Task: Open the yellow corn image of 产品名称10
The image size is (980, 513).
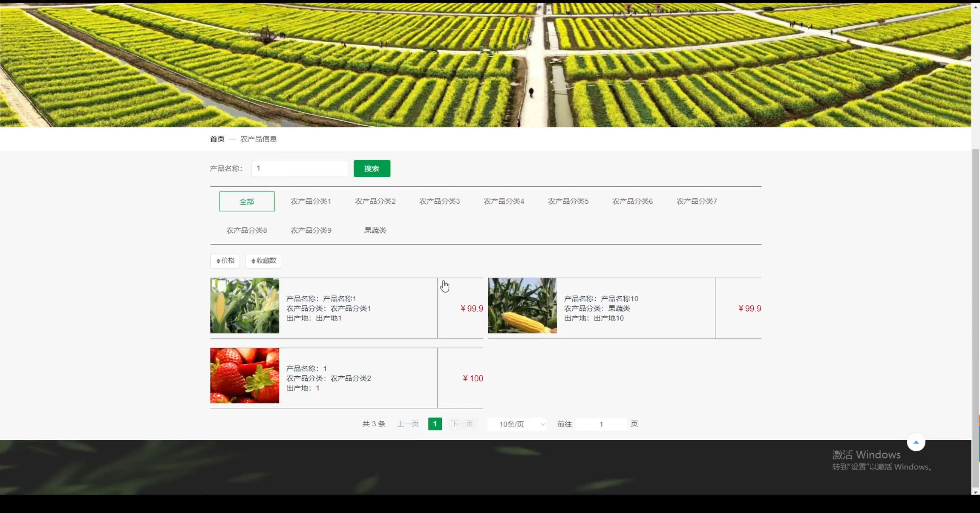Action: [522, 306]
